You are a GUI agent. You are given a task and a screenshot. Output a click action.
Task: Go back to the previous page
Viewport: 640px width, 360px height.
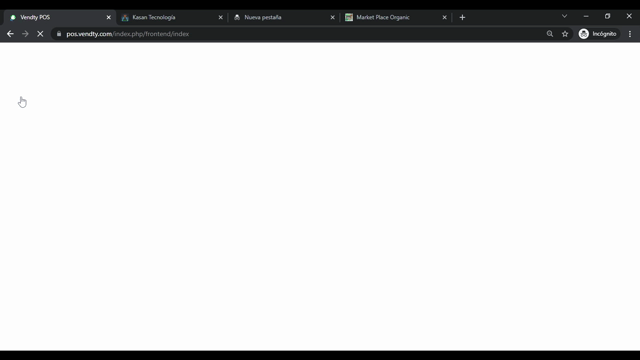coord(10,34)
